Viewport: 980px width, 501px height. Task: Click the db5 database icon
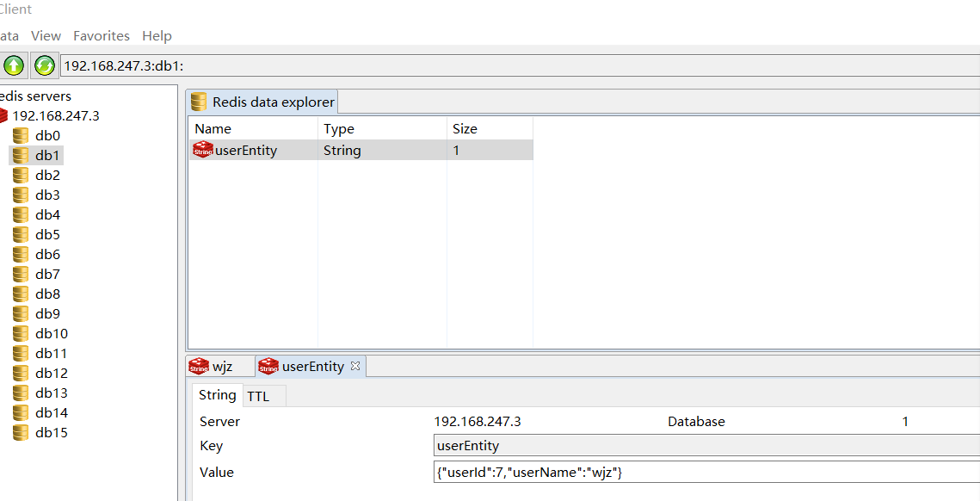[x=21, y=234]
